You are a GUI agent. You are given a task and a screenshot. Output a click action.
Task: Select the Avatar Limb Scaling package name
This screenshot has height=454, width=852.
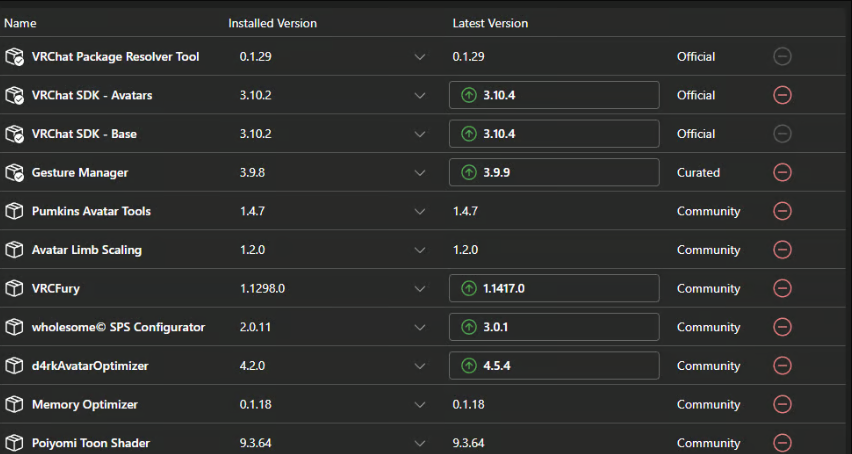(x=87, y=250)
